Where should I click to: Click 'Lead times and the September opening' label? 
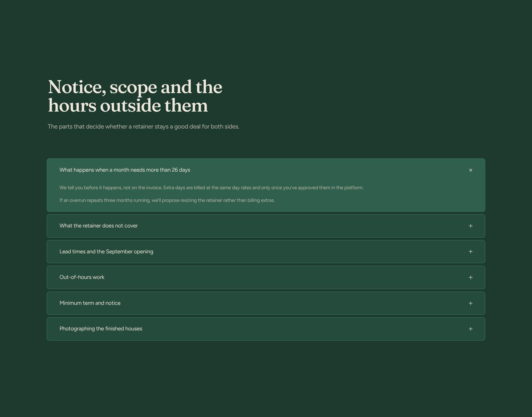click(106, 251)
